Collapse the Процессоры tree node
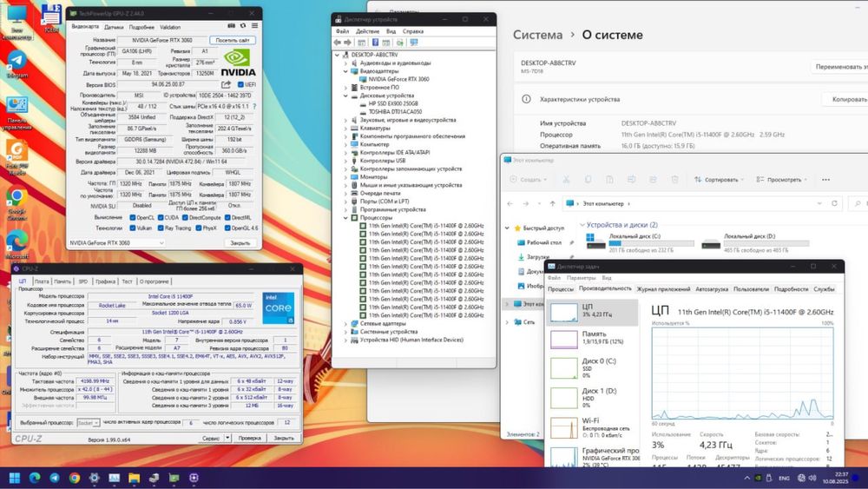This screenshot has height=489, width=868. point(346,218)
